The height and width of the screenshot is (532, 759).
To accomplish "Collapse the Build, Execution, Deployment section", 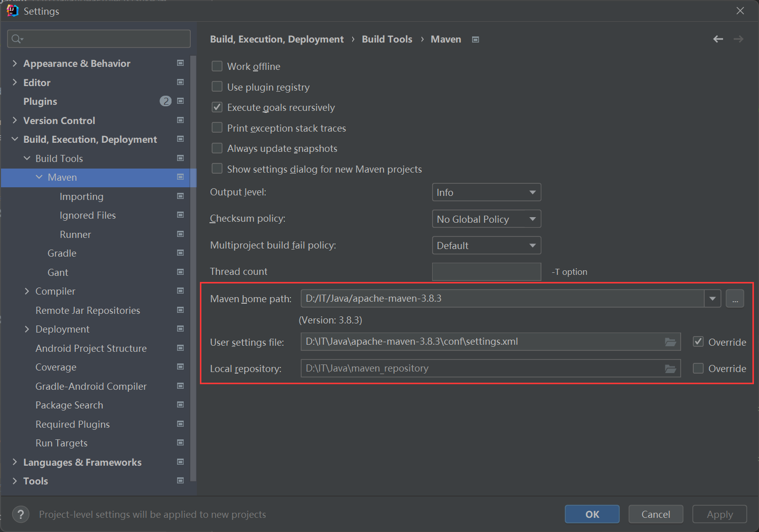I will coord(15,139).
